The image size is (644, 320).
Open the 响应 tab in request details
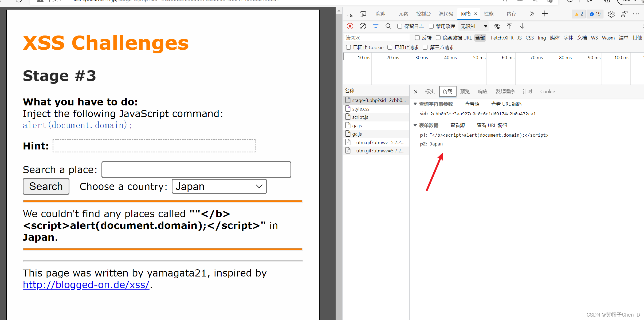(x=482, y=92)
